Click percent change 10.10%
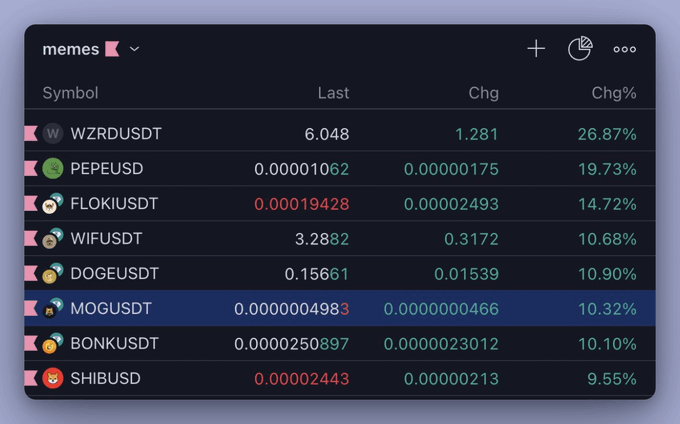The height and width of the screenshot is (424, 680). [607, 344]
